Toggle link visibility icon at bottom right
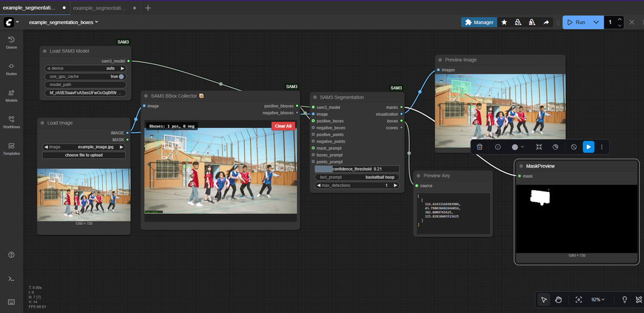 coord(639,299)
